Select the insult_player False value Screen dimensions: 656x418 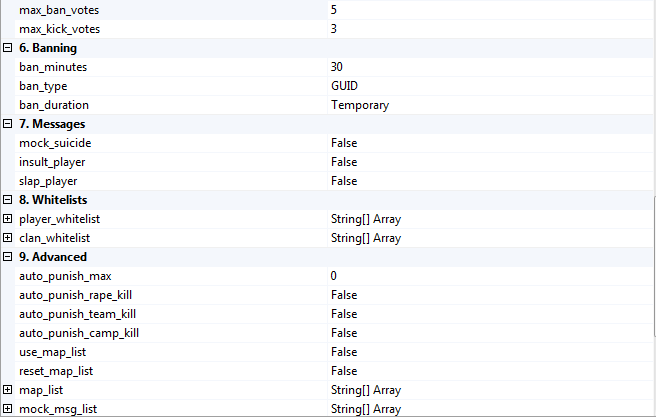click(344, 162)
